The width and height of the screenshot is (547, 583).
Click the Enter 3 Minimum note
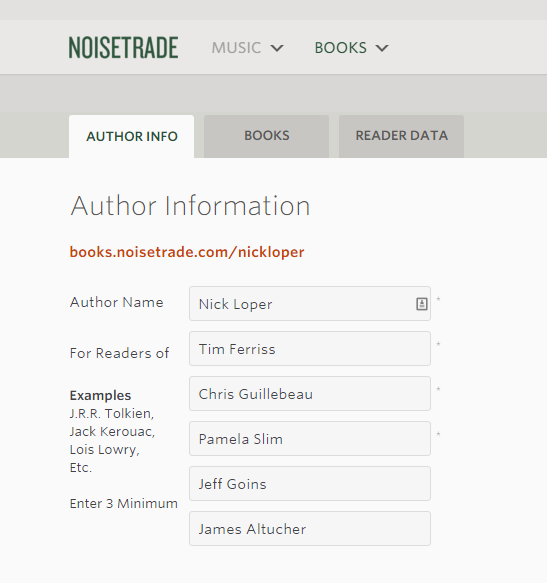tap(124, 503)
